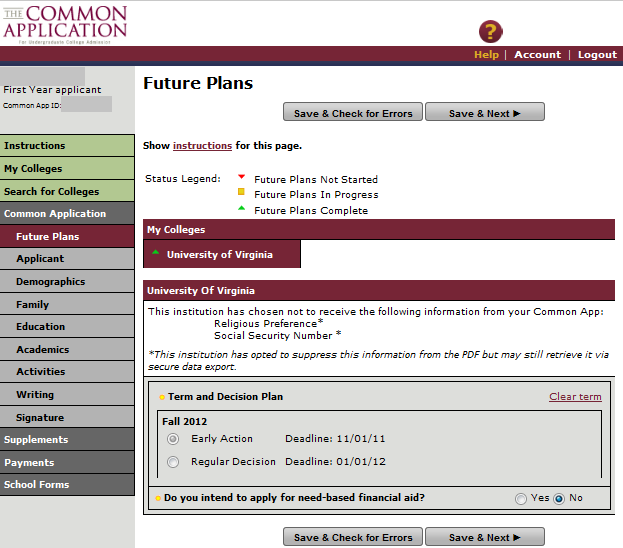
Task: Click the Clear term link
Action: click(575, 397)
